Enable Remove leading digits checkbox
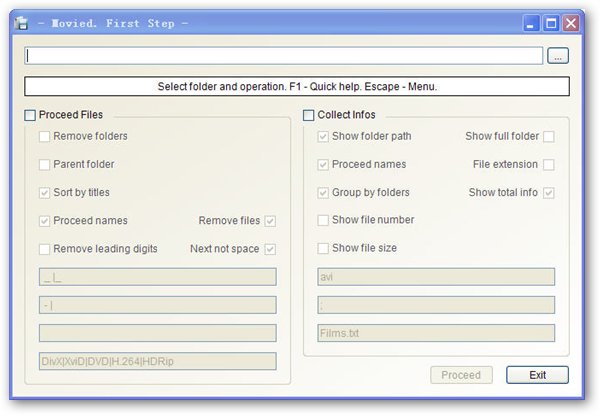 (45, 249)
